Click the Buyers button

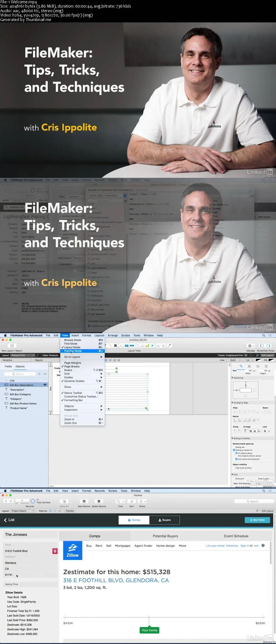click(x=164, y=520)
